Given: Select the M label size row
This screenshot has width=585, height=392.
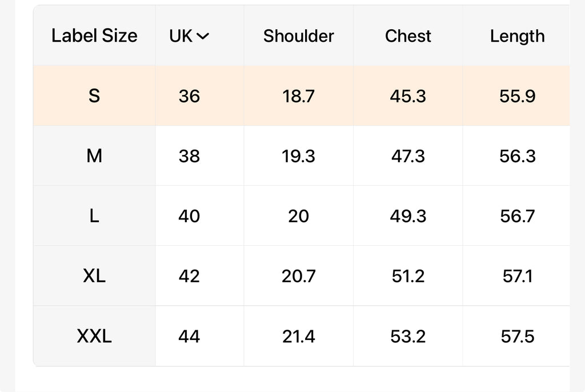Looking at the screenshot, I should point(94,155).
